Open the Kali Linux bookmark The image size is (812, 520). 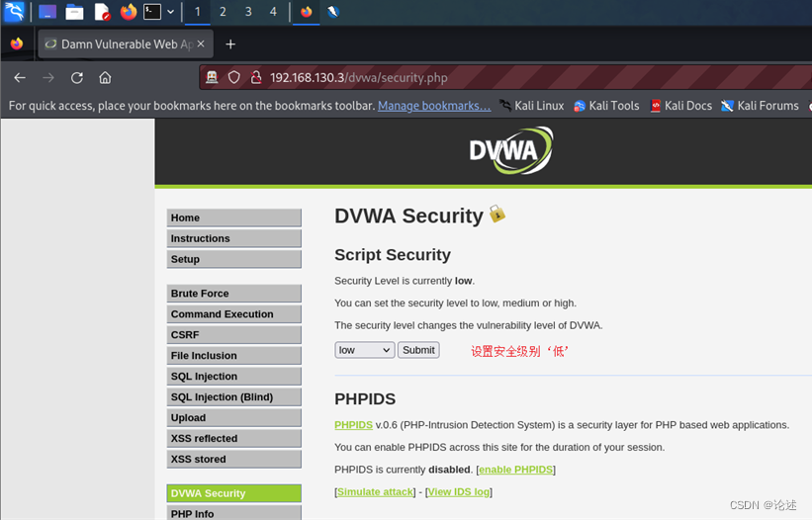[532, 106]
